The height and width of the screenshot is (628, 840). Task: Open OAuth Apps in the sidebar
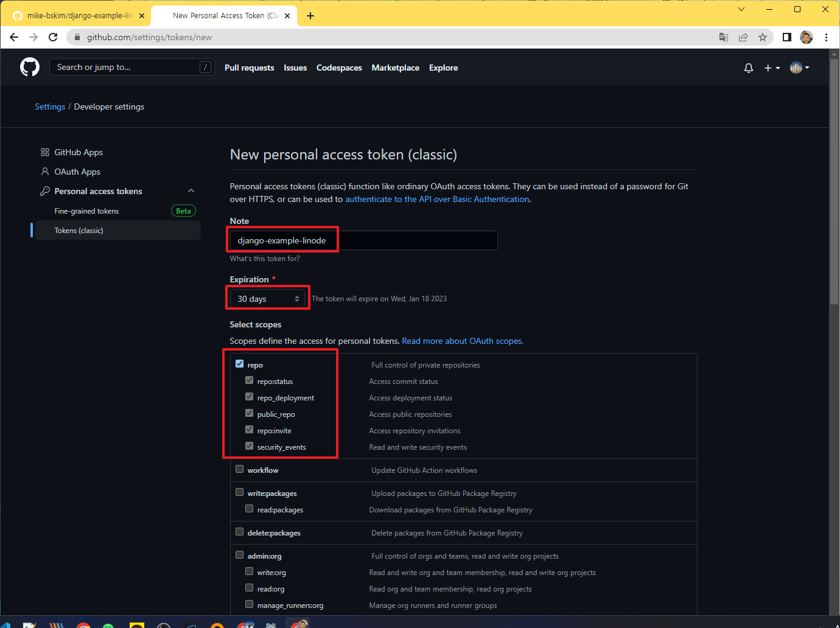(x=77, y=172)
